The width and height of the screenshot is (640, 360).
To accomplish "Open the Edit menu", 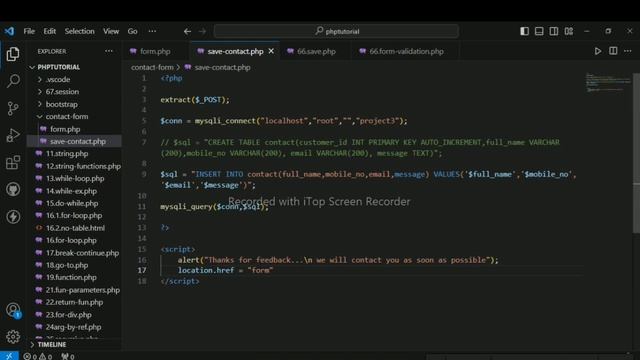I will point(49,31).
